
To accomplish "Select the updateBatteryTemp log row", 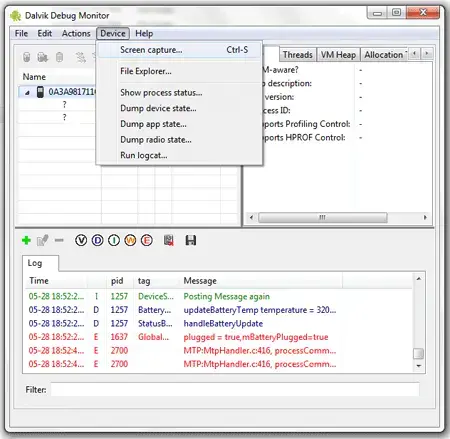I will pos(218,310).
